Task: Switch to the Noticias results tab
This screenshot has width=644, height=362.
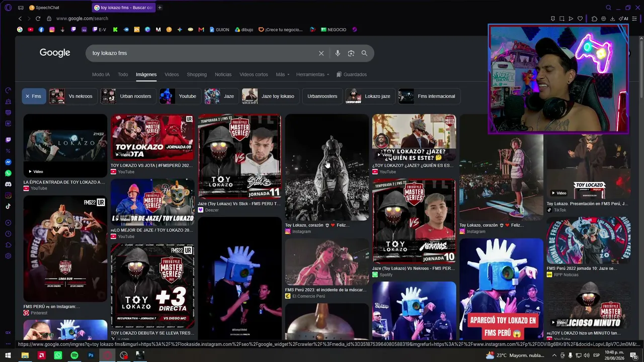Action: click(223, 74)
